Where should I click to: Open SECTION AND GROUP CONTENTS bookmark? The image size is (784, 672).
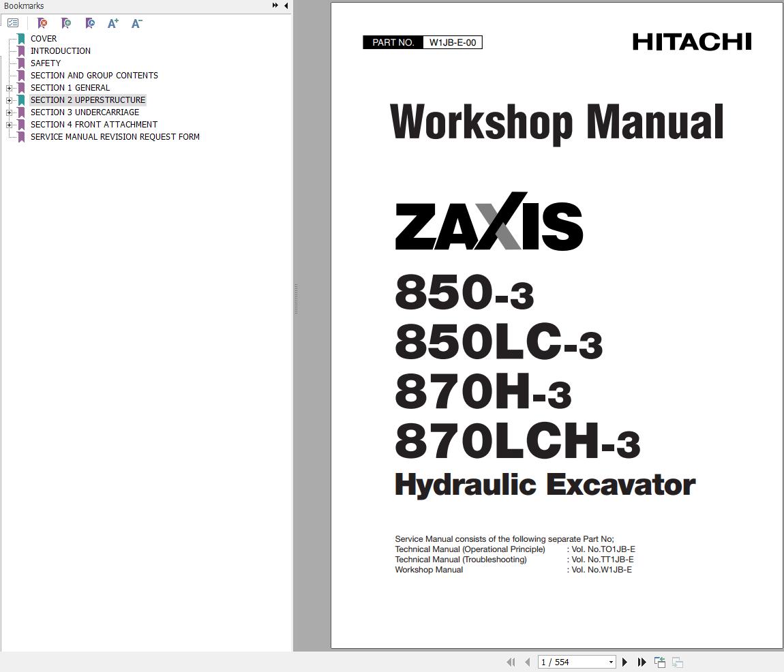(94, 76)
